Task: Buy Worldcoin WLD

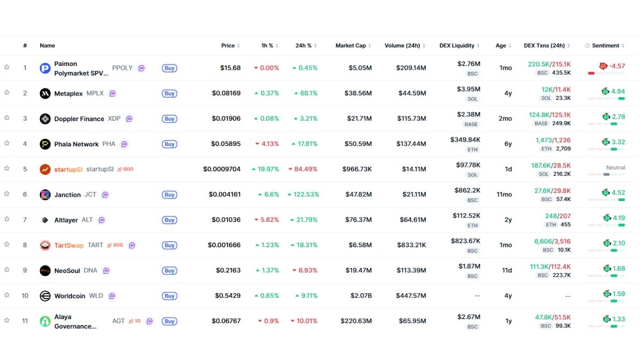Action: click(x=170, y=296)
